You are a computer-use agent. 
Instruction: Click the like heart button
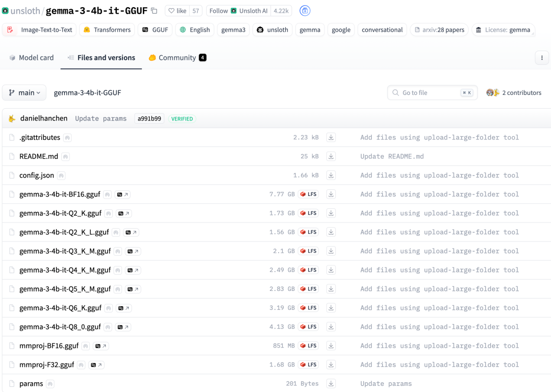177,11
